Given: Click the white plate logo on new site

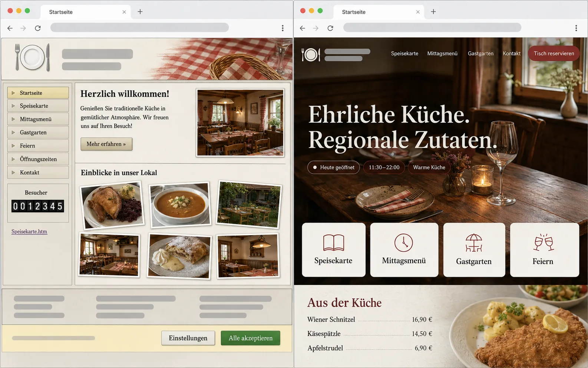Looking at the screenshot, I should pos(311,55).
